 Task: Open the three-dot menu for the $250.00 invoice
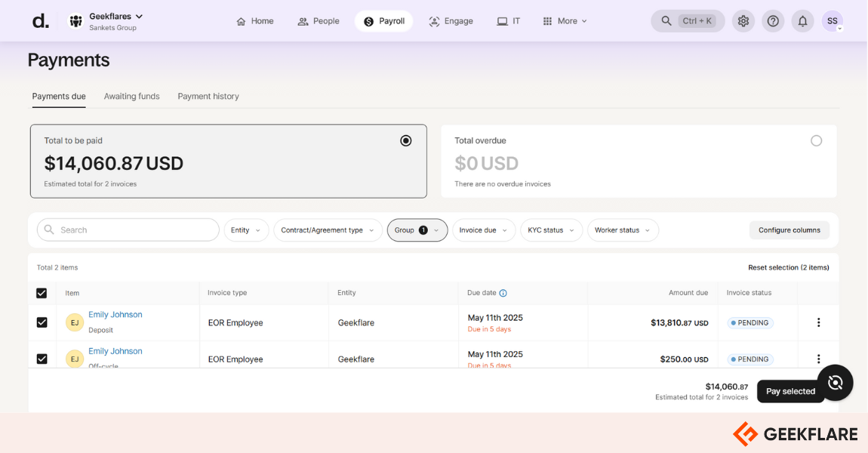[x=818, y=359]
